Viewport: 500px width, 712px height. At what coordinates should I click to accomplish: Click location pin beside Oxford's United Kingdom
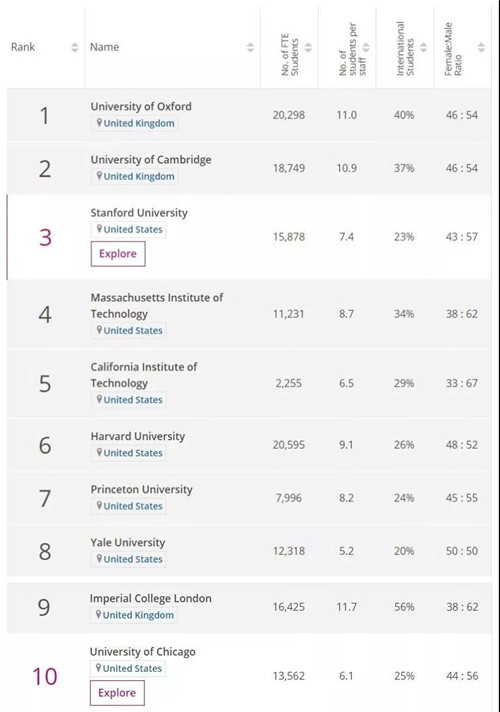click(99, 123)
